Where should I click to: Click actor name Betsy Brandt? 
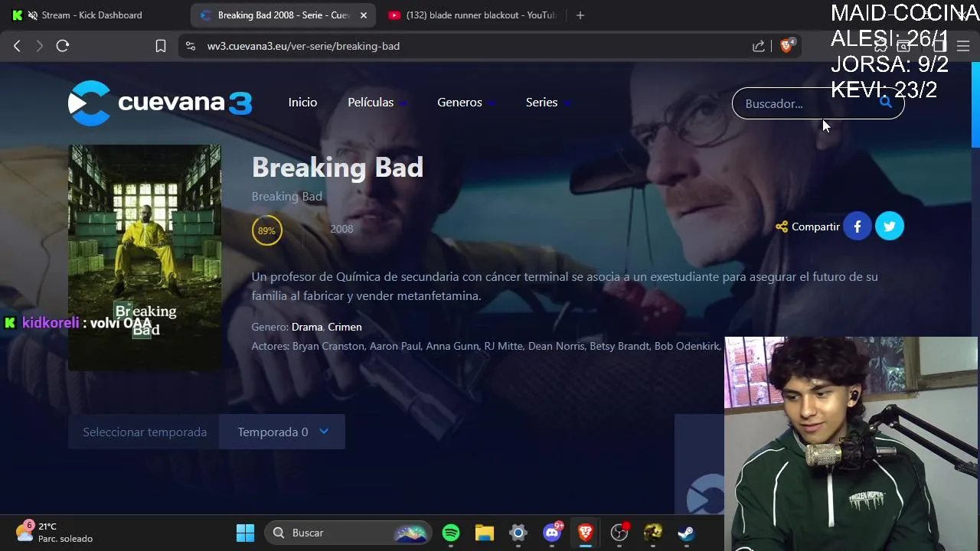coord(619,346)
